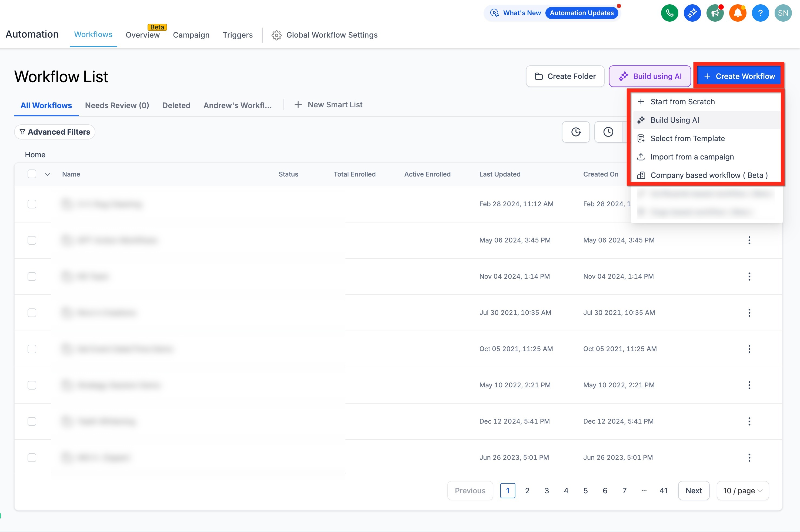Toggle the select-all checkbox in table header
Screen dimensions: 800x532
[32, 174]
